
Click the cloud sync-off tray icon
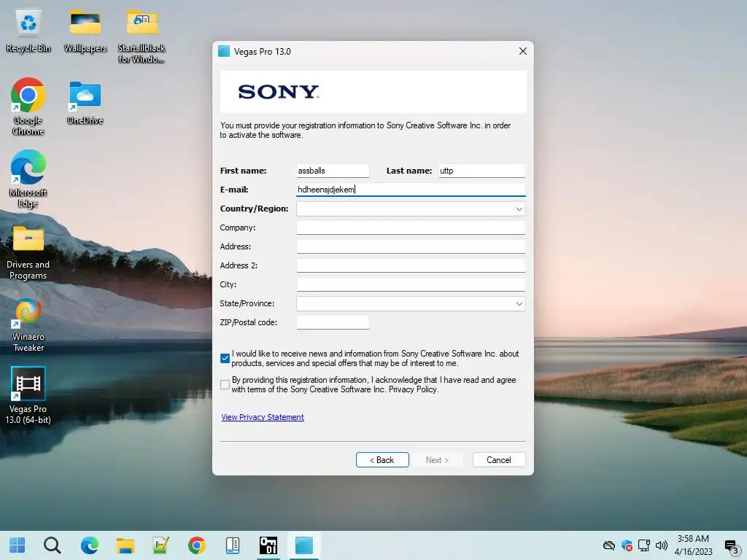click(609, 545)
